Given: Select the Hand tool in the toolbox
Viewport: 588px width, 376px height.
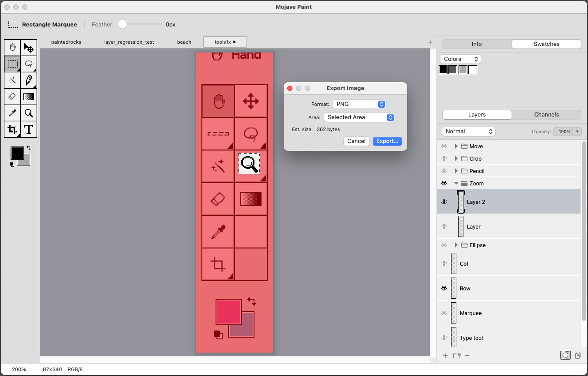Looking at the screenshot, I should (x=12, y=48).
